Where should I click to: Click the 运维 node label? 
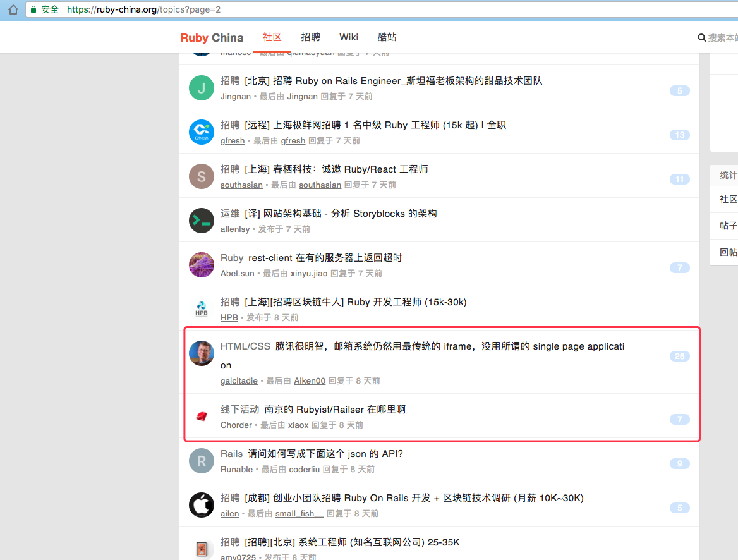tap(230, 214)
